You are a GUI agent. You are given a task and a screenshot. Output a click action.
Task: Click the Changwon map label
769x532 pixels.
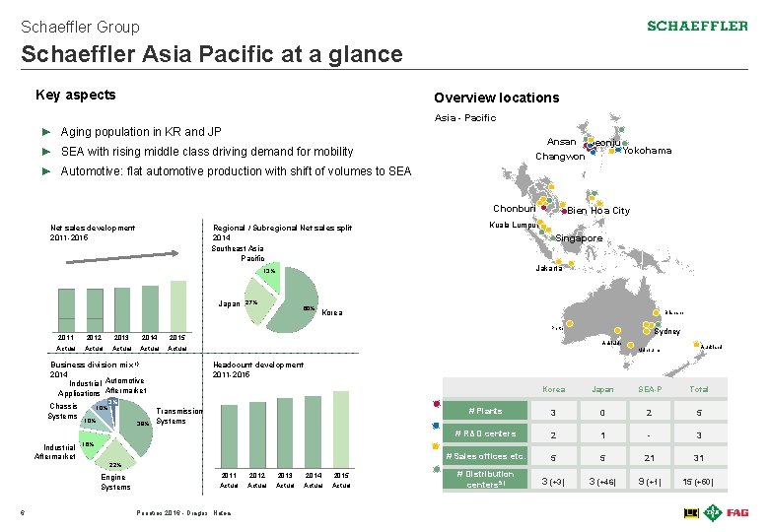coord(560,157)
